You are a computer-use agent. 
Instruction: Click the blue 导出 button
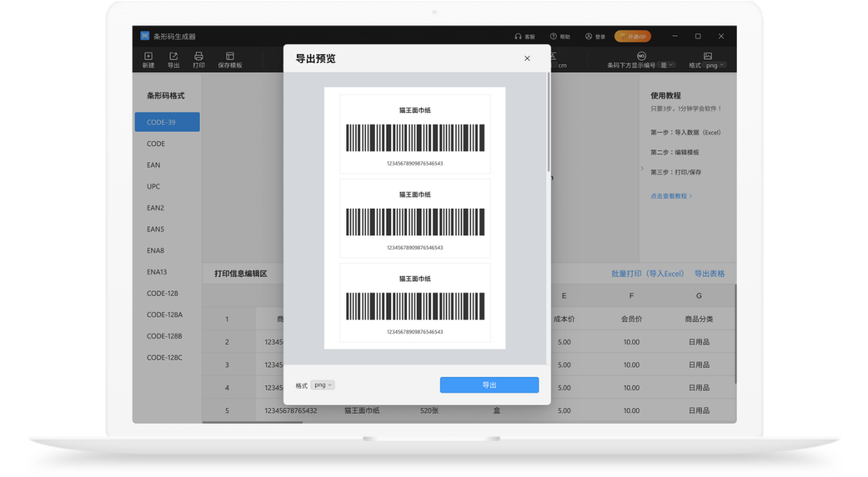489,386
